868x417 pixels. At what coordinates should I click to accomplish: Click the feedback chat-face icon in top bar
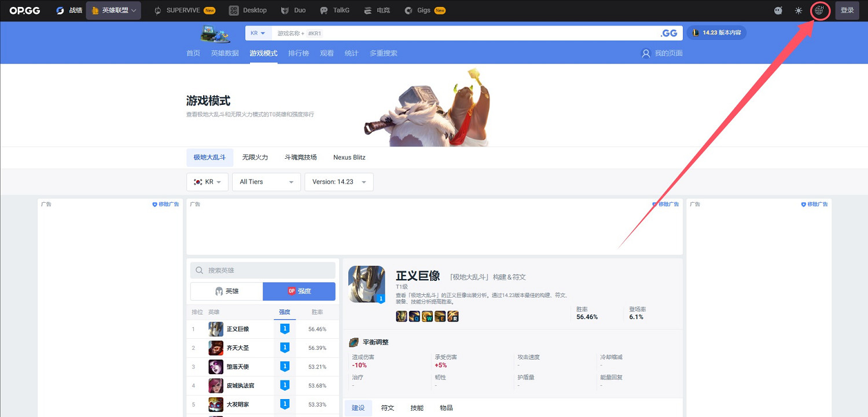coord(778,10)
